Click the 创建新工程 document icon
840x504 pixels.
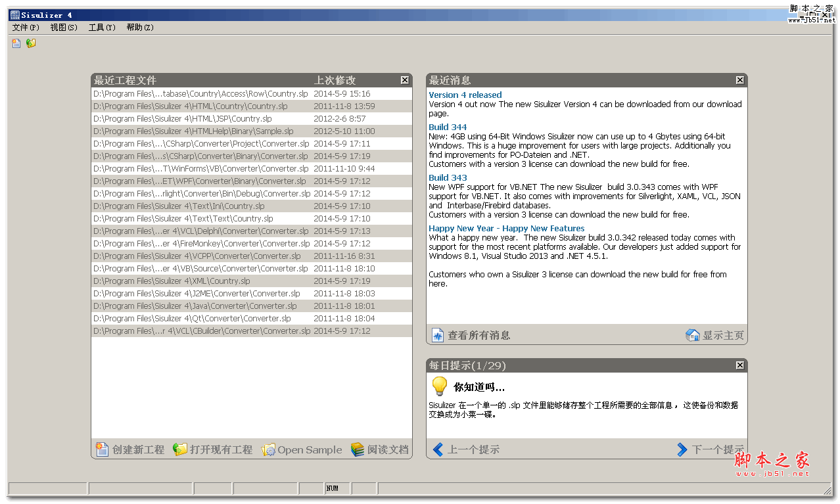[102, 449]
